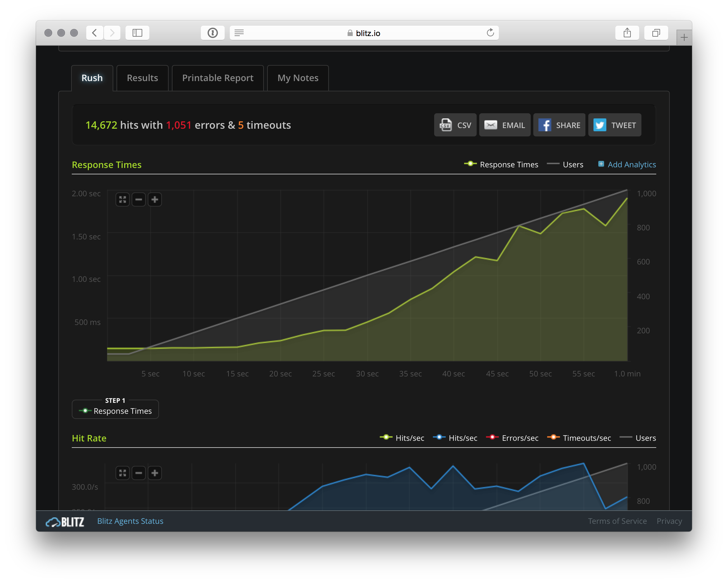
Task: Click the Add Analytics plus icon
Action: tap(601, 164)
